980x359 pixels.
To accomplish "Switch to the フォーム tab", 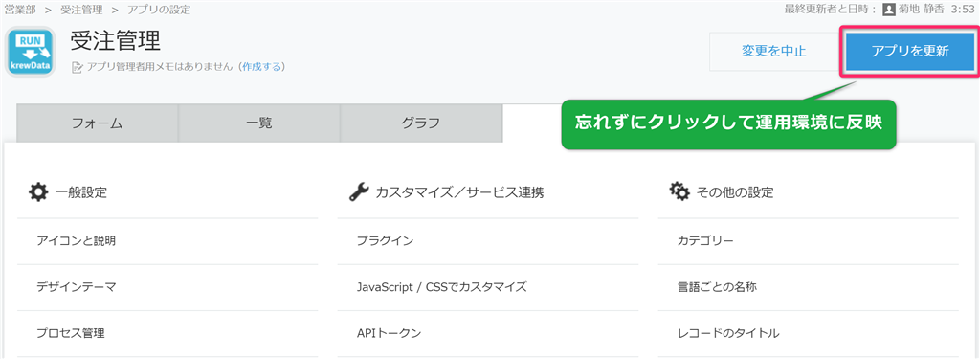I will [98, 123].
